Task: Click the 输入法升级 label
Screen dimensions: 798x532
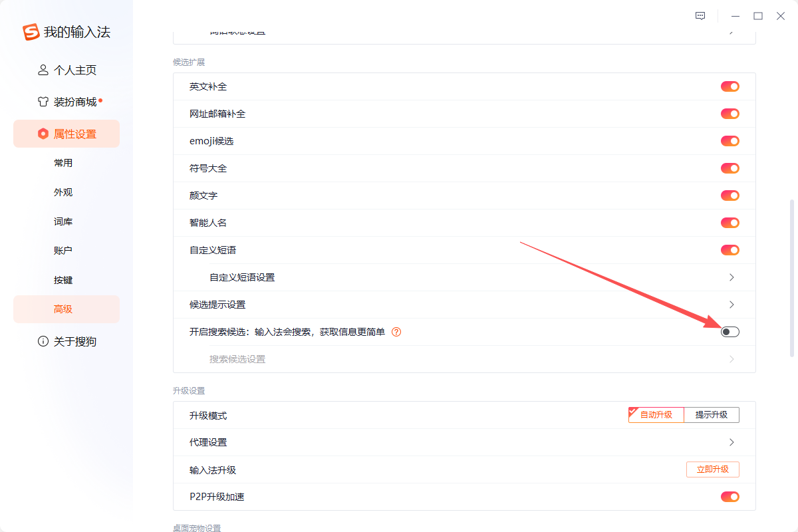Action: pyautogui.click(x=213, y=470)
